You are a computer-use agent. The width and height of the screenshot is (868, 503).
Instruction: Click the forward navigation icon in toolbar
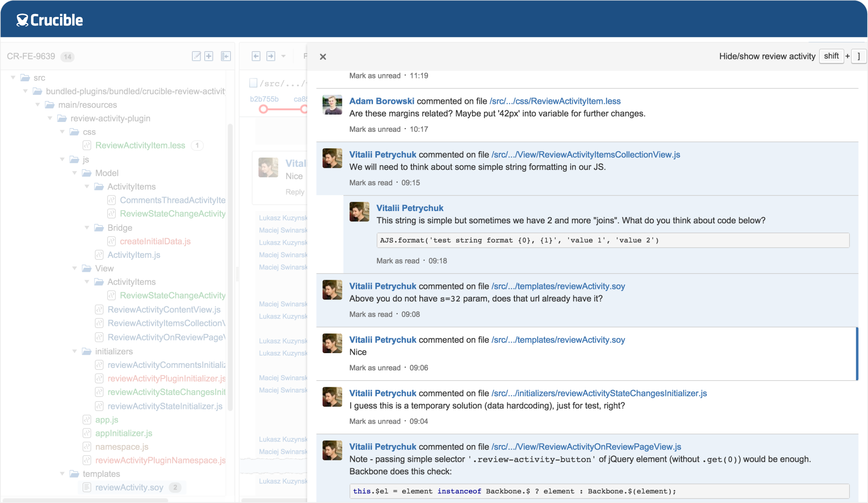(271, 56)
